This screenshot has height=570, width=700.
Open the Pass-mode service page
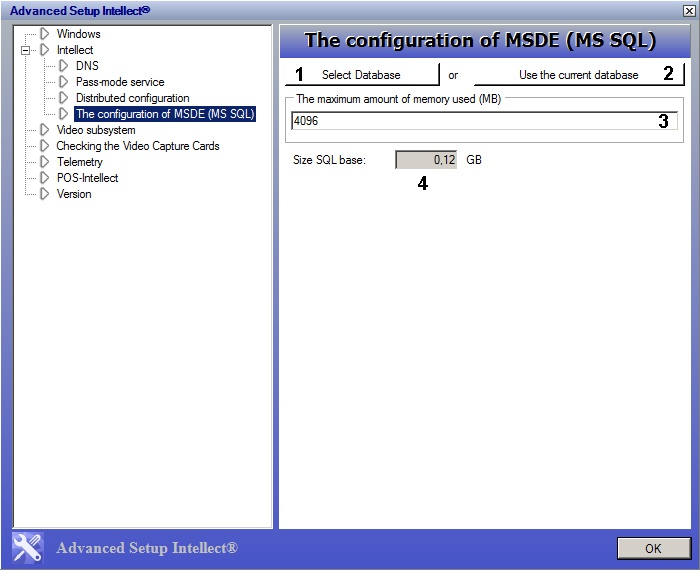(120, 82)
